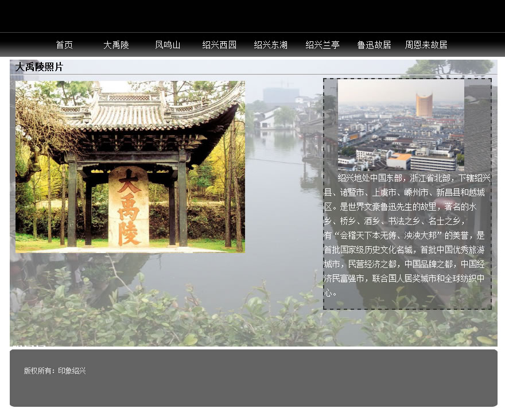Click the 鲁迅故居 menu entry
This screenshot has width=505, height=420.
point(374,45)
